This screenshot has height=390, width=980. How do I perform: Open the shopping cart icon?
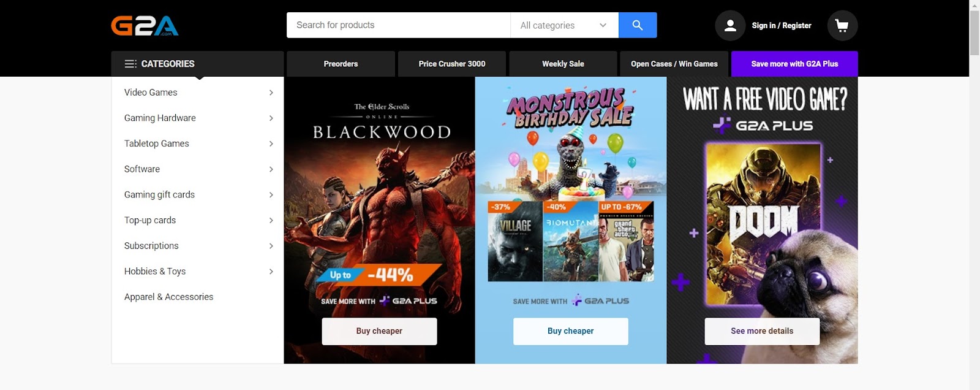842,26
